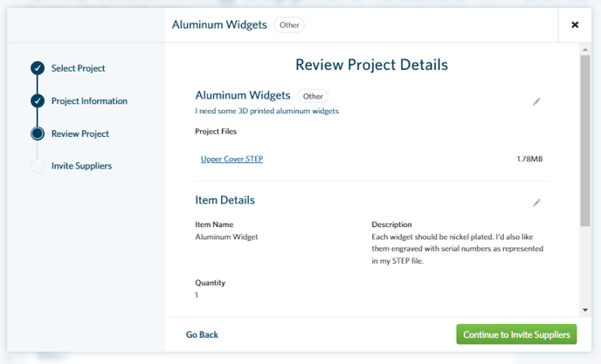The height and width of the screenshot is (364, 601).
Task: Click the Invite Suppliers empty step circle
Action: (38, 166)
